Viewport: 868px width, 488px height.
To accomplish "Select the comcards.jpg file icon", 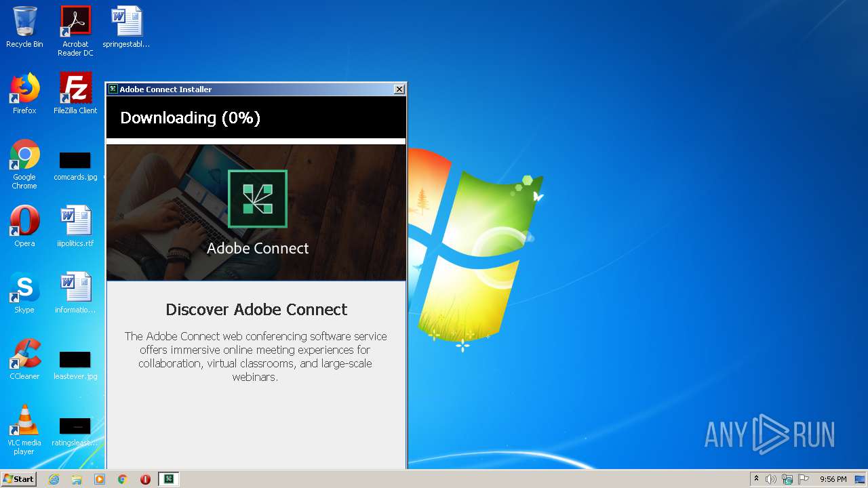I will [75, 166].
